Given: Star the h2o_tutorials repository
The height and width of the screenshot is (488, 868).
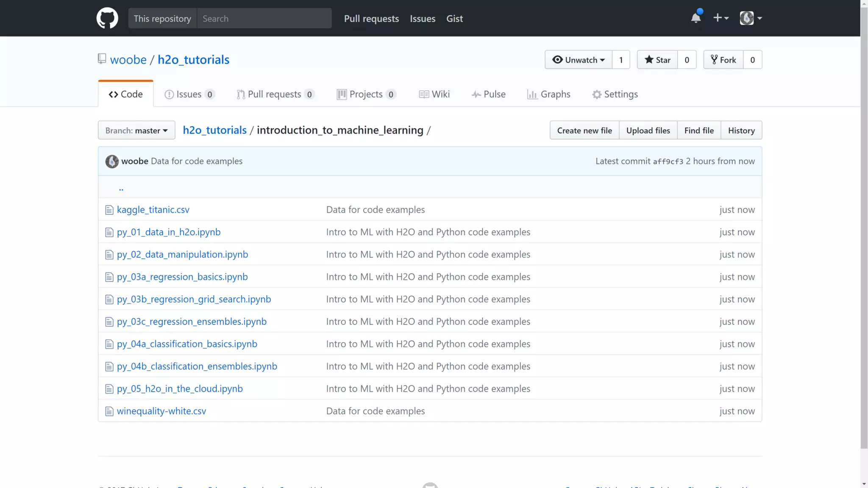Looking at the screenshot, I should pyautogui.click(x=657, y=60).
